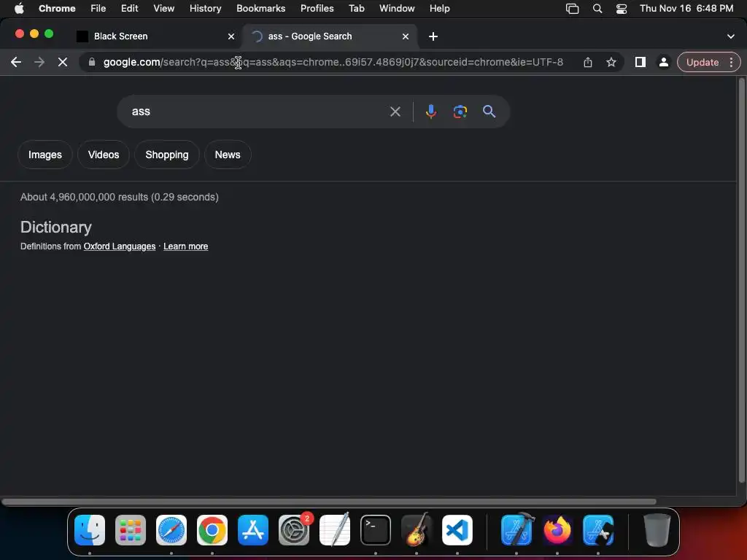Open the History menu

205,9
